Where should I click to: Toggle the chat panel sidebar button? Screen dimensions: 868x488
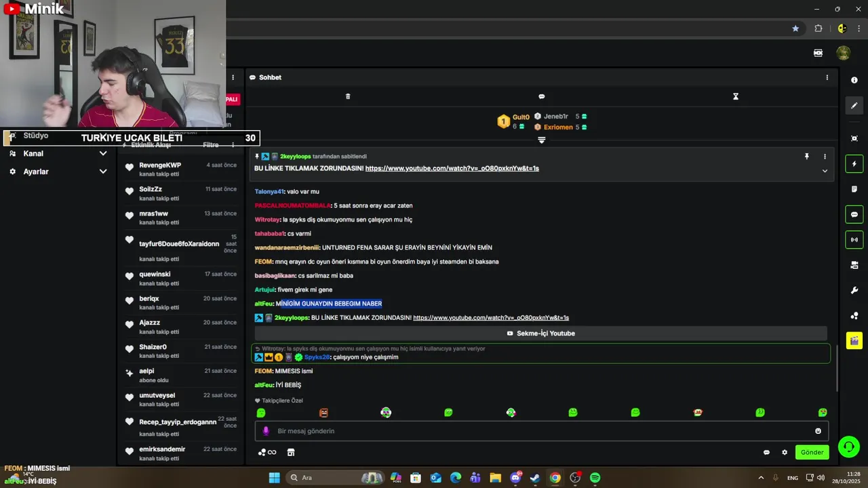click(854, 214)
